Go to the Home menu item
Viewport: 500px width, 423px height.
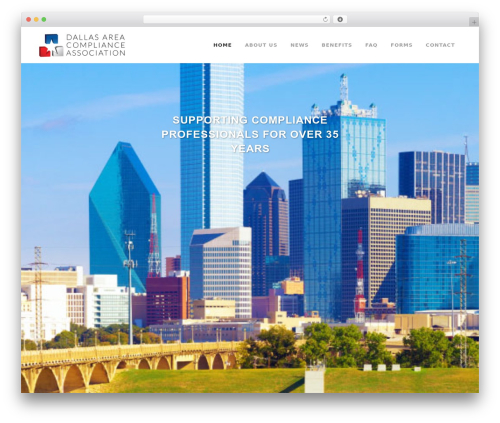(222, 45)
